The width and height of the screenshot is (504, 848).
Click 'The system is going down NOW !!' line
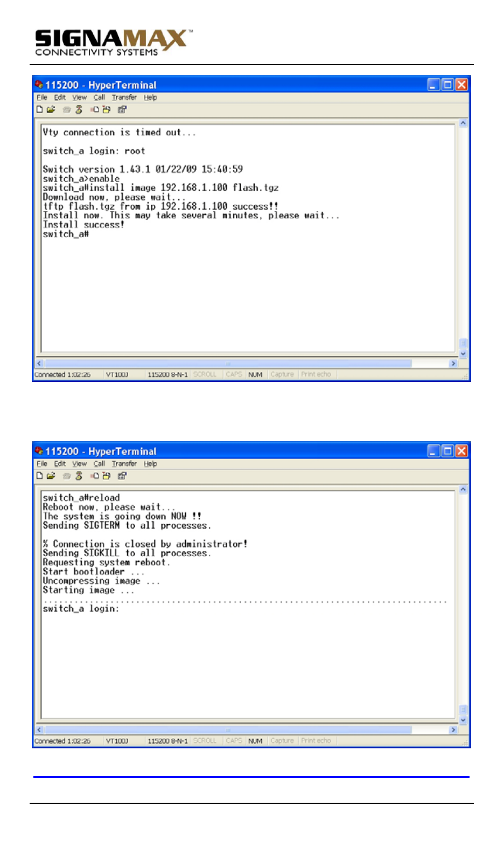(x=122, y=516)
